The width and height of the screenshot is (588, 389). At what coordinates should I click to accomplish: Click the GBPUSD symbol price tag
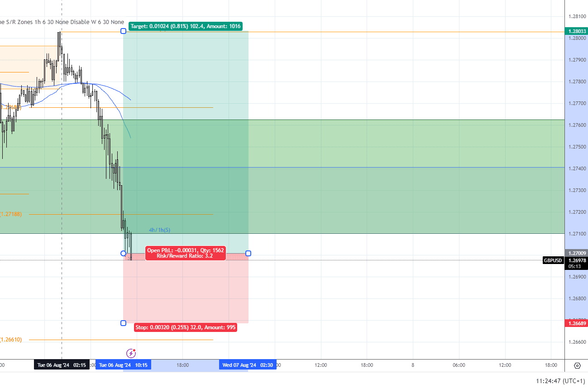tap(553, 260)
